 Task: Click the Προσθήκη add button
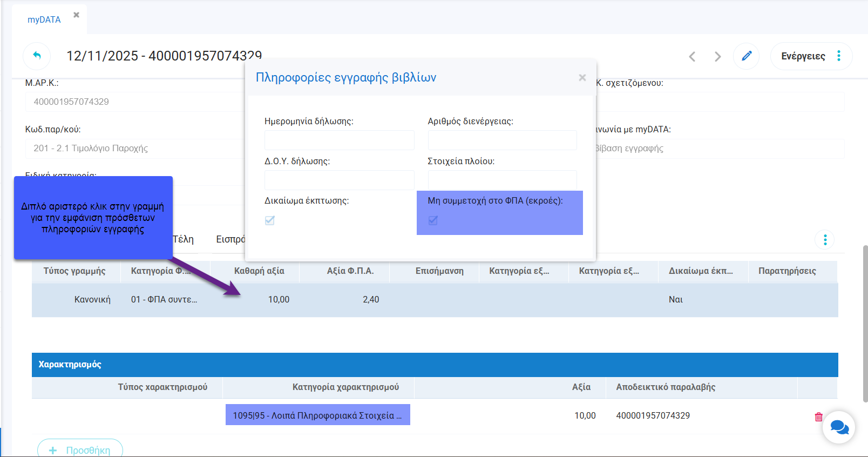[x=80, y=449]
